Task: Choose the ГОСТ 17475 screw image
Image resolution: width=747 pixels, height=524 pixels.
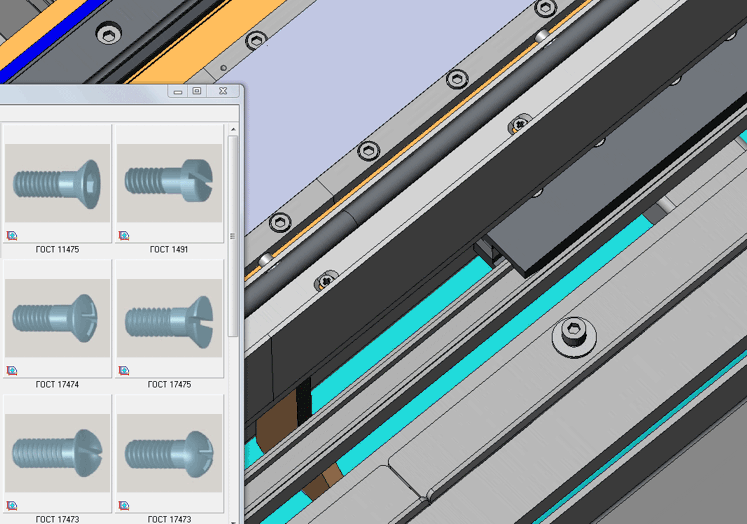Action: 169,318
